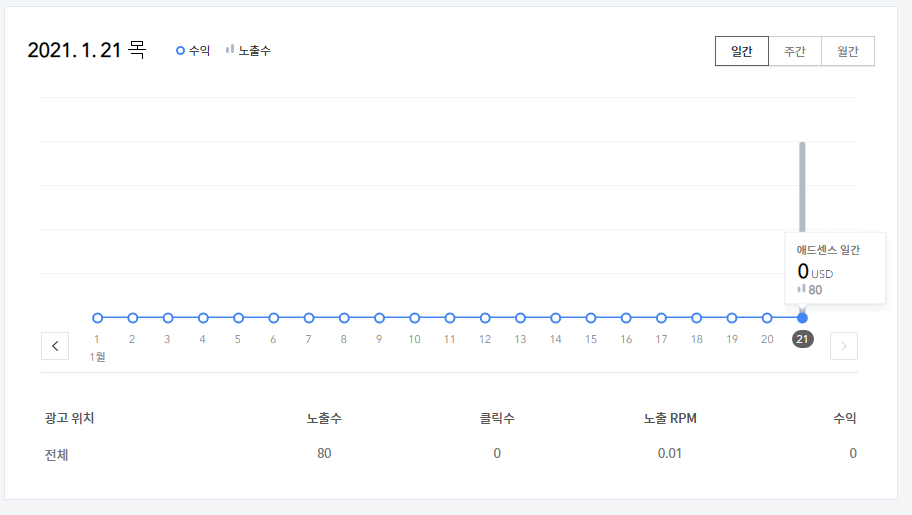The image size is (912, 515).
Task: Select the chart point for day 10
Action: [415, 318]
